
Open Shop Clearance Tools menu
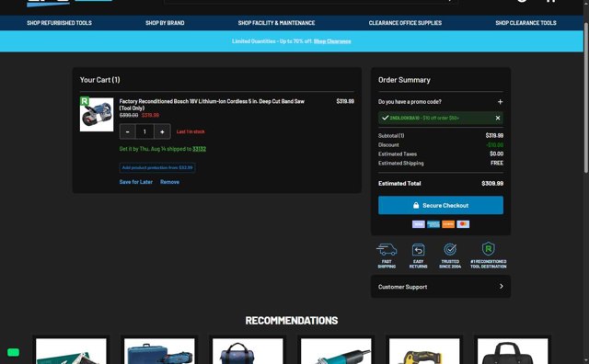coord(525,23)
